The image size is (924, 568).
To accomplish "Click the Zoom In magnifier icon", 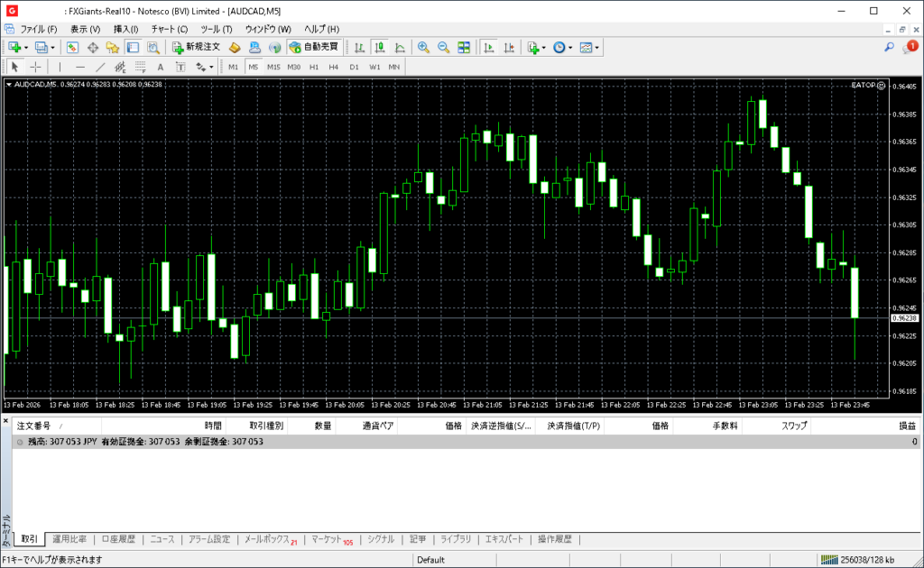I will pyautogui.click(x=422, y=47).
